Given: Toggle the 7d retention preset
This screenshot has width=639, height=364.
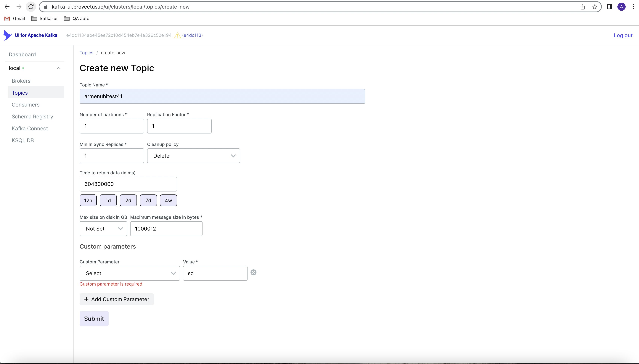Looking at the screenshot, I should (148, 200).
